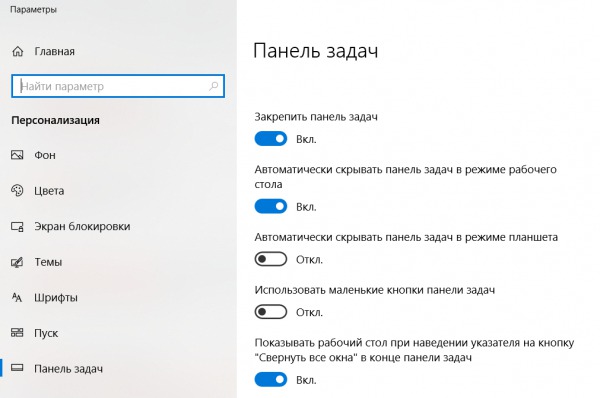The height and width of the screenshot is (398, 600).
Task: Open the Темы section label
Action: pyautogui.click(x=48, y=262)
